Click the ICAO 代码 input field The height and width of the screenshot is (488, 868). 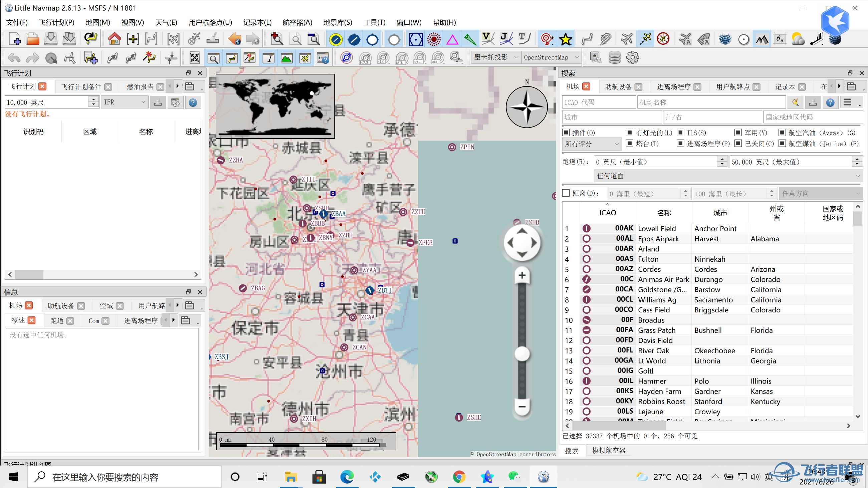tap(599, 102)
